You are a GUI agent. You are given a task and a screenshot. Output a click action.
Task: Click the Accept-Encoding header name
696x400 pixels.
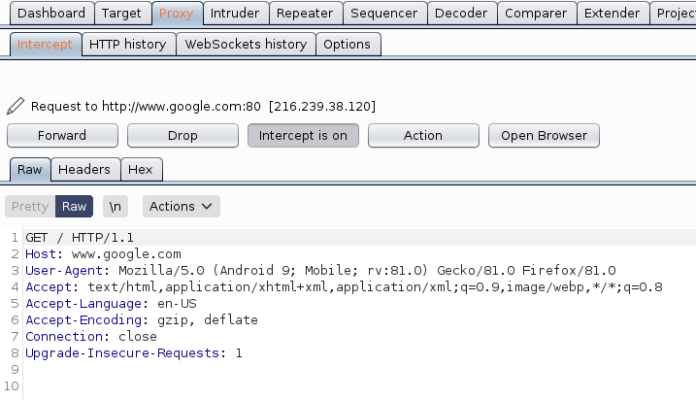click(83, 320)
